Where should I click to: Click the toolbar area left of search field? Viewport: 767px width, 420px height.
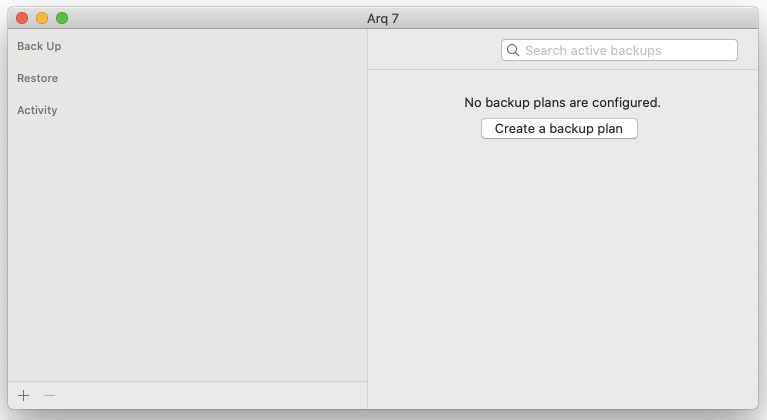pos(434,49)
